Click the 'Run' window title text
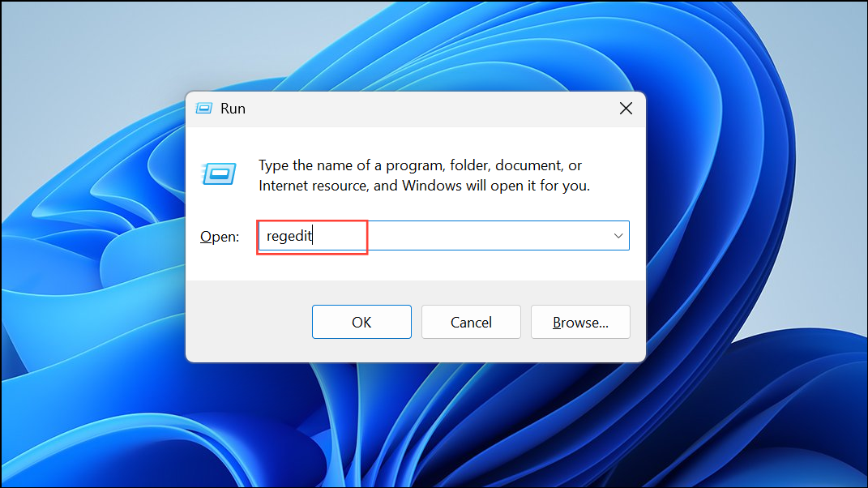Screen dimensions: 868x488 pos(233,109)
